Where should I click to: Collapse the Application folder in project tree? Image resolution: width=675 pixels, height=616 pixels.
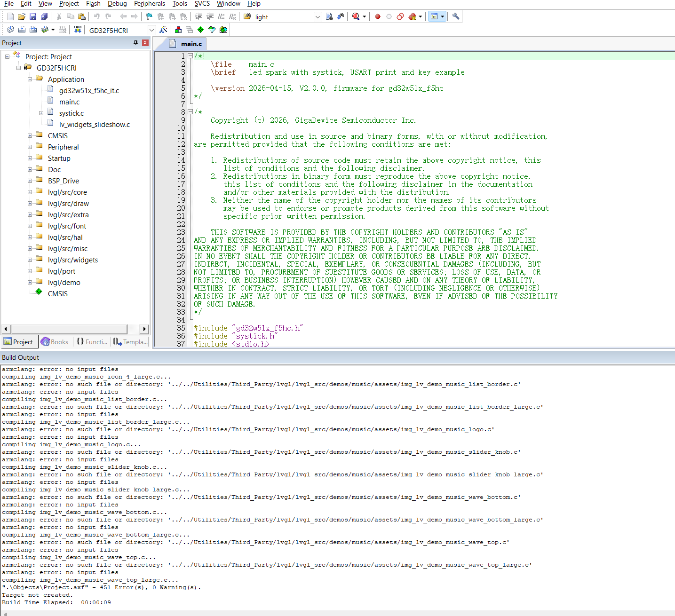[30, 79]
